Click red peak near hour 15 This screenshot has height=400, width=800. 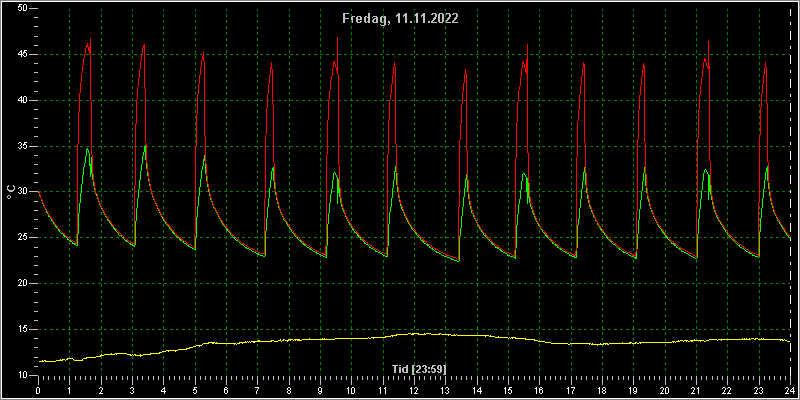[x=527, y=45]
